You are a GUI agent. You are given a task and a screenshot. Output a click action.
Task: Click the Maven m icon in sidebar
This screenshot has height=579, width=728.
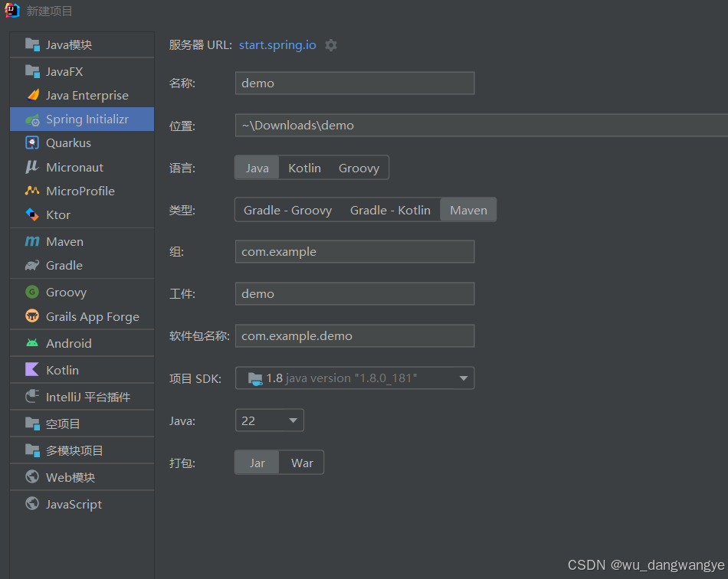tap(32, 241)
